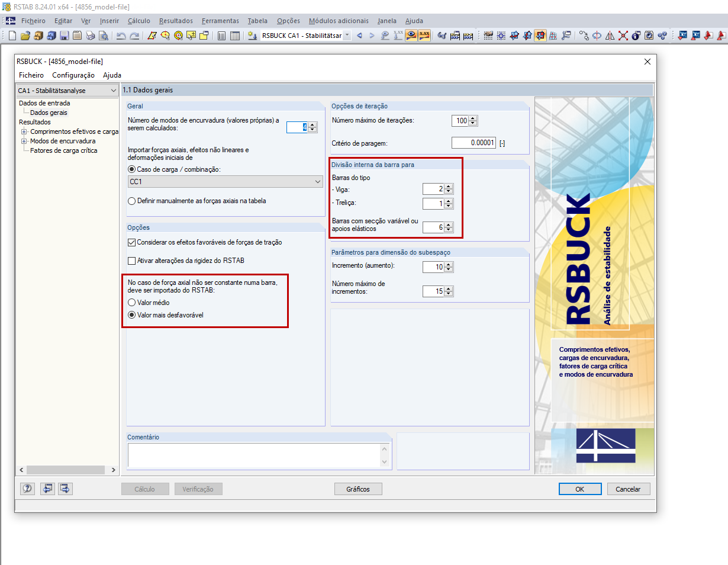728x565 pixels.
Task: Click the Gráficos button
Action: click(x=358, y=489)
